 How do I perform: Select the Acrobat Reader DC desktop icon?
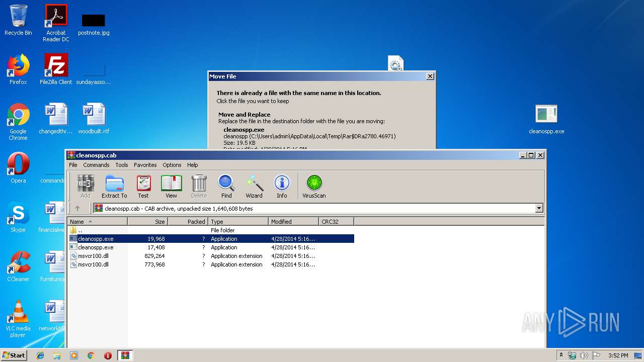56,23
